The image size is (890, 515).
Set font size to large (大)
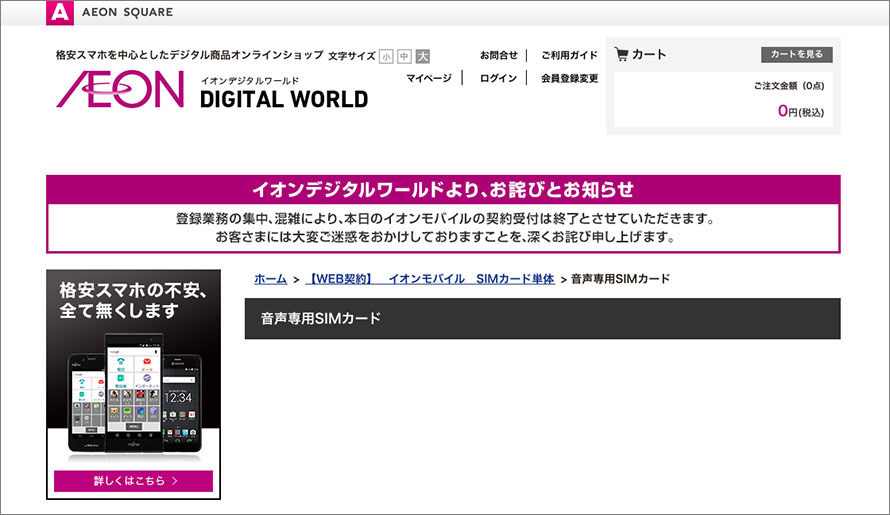[422, 56]
